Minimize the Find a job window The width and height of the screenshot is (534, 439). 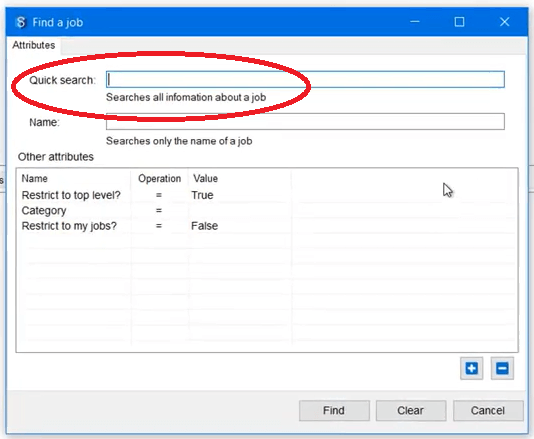point(414,22)
